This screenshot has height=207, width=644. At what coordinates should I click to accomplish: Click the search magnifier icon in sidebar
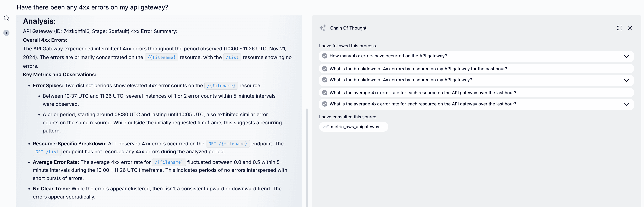[x=7, y=18]
